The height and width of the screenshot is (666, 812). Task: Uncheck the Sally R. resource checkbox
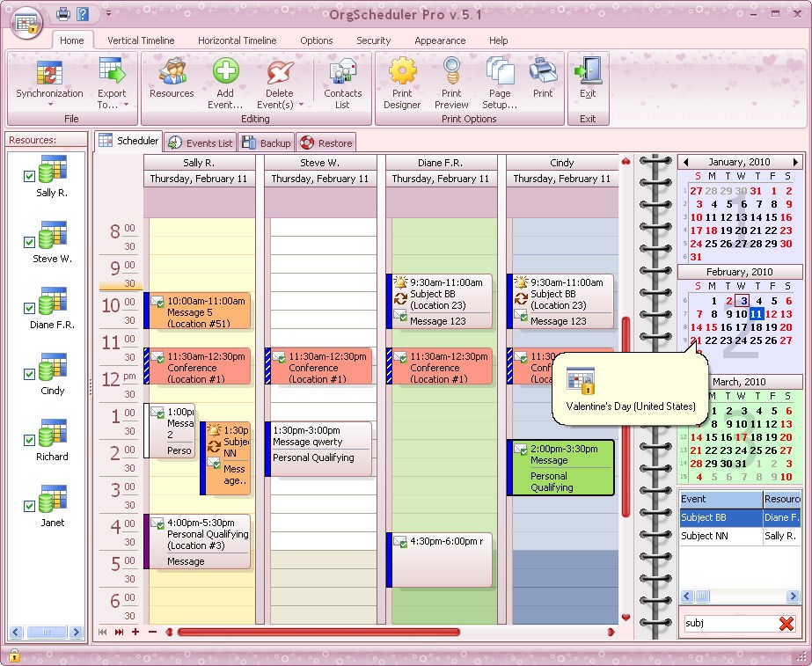(x=29, y=177)
